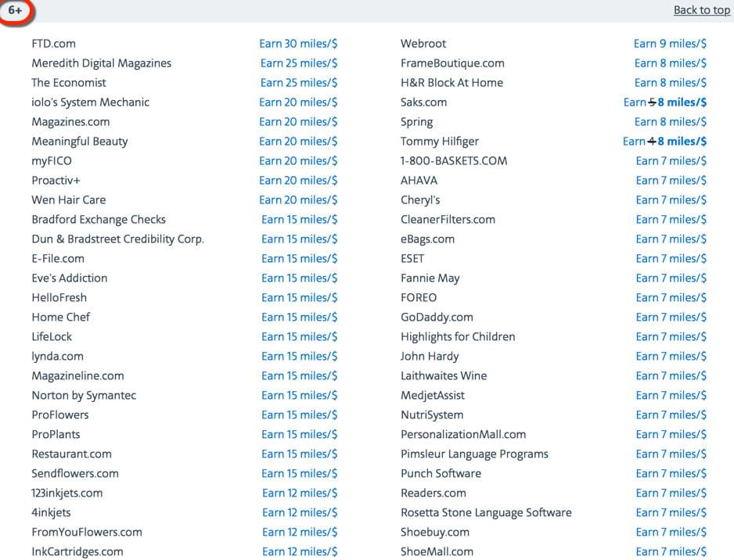Open InkCartridges.com store

coord(77,552)
